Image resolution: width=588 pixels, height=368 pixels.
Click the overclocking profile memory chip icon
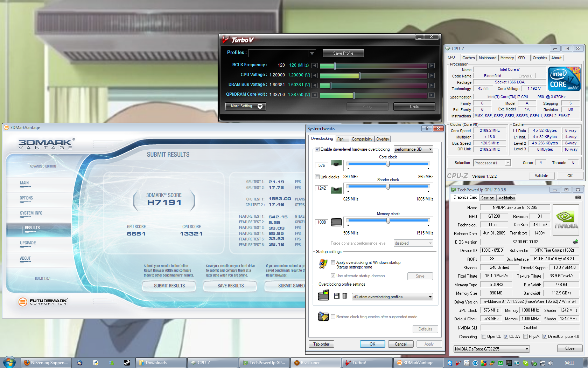pos(323,295)
